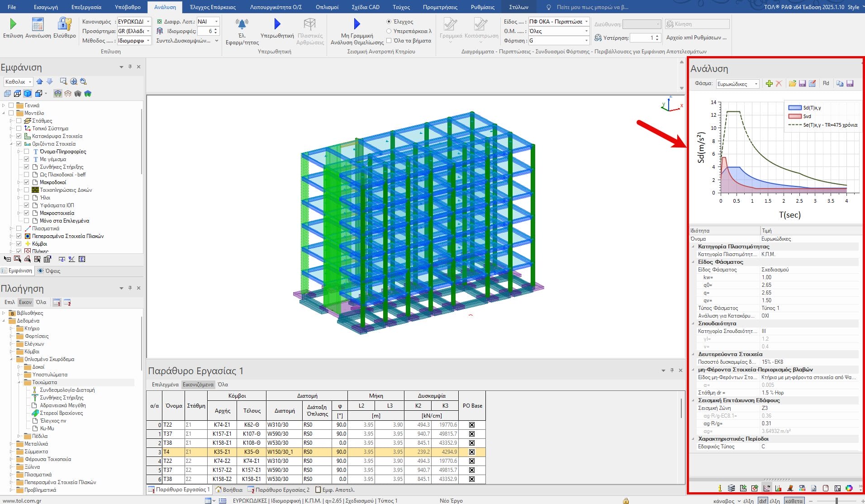Click Αρχείο xml Ρυθμίσεων button
The height and width of the screenshot is (504, 865).
point(696,38)
